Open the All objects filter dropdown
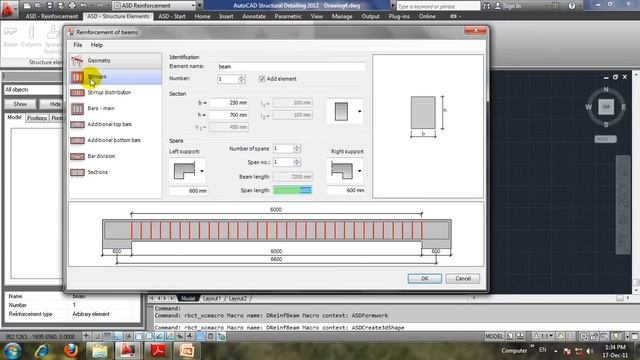The height and width of the screenshot is (360, 640). coord(33,90)
